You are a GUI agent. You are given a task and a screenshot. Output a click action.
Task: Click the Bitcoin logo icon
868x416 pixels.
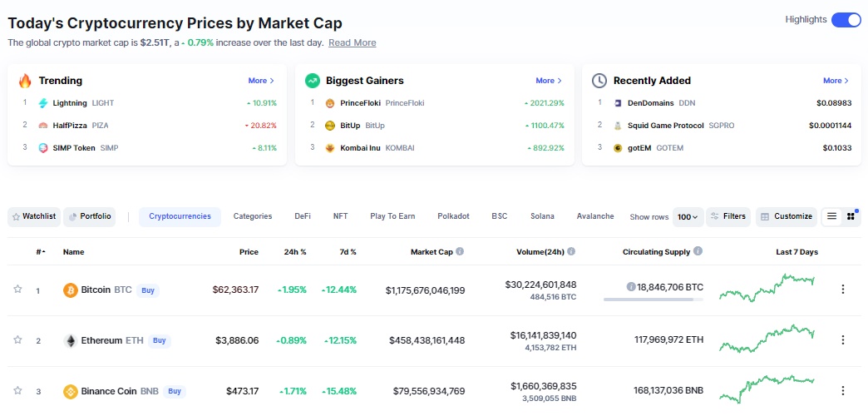(71, 290)
